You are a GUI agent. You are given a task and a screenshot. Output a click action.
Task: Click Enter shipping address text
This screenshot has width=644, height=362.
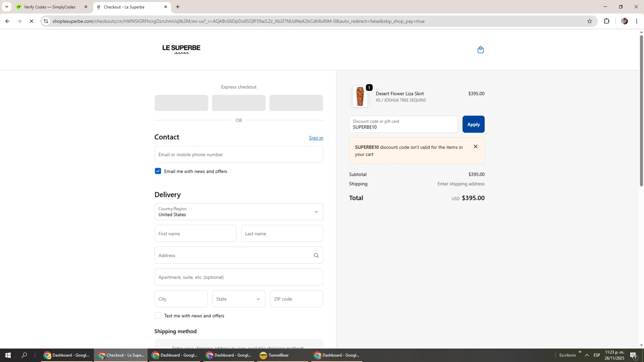pos(461,184)
